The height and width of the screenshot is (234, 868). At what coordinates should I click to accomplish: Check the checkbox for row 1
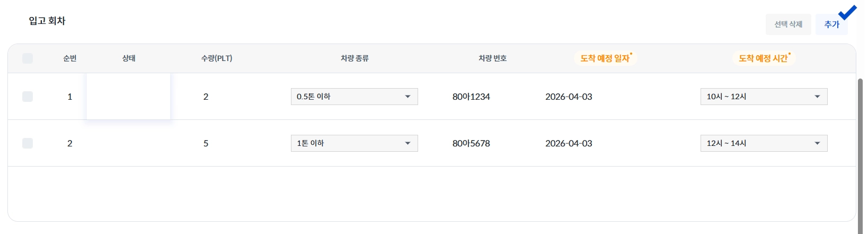point(28,97)
